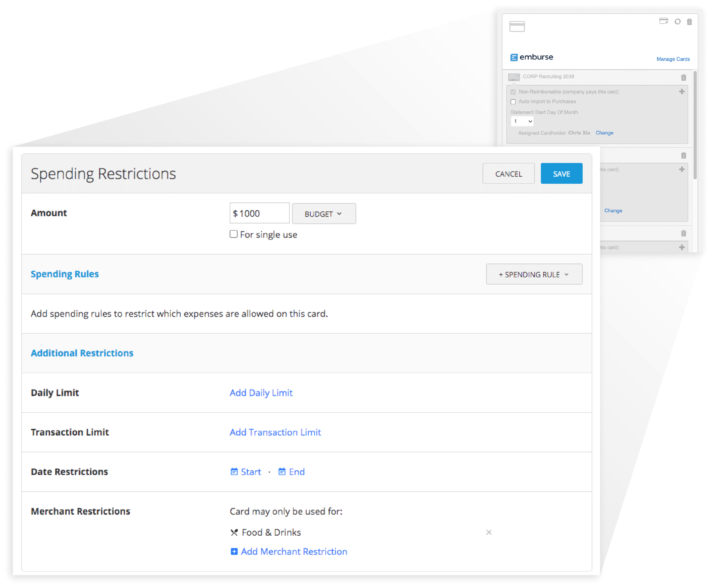712x588 pixels.
Task: Click the CANCEL button
Action: [x=508, y=174]
